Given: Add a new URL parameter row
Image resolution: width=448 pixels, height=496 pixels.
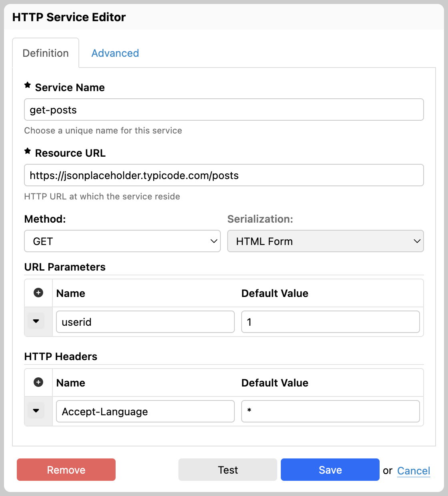Looking at the screenshot, I should (38, 293).
